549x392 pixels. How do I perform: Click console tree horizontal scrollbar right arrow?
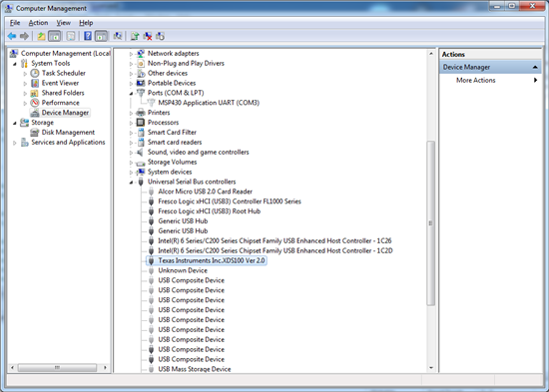tap(105, 367)
